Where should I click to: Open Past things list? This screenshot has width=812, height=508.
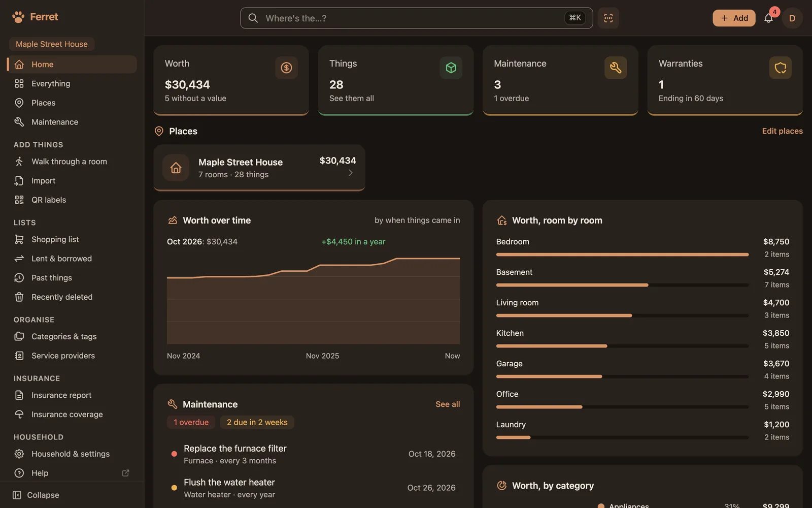coord(72,278)
